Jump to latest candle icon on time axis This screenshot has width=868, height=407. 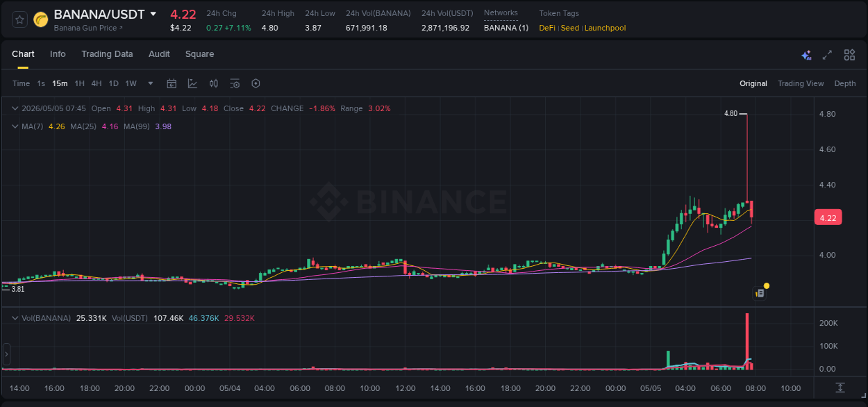pyautogui.click(x=840, y=388)
